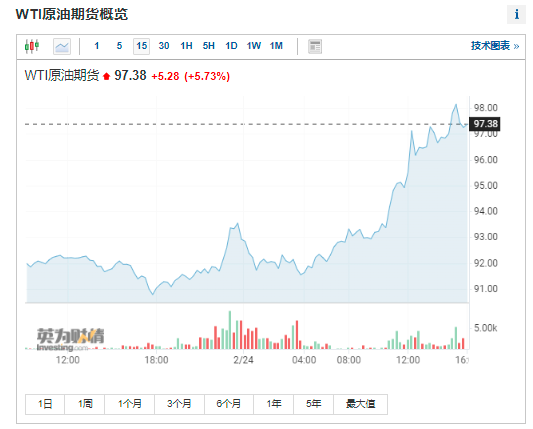Click the 5.00k volume axis label
This screenshot has height=429, width=533.
pyautogui.click(x=486, y=328)
